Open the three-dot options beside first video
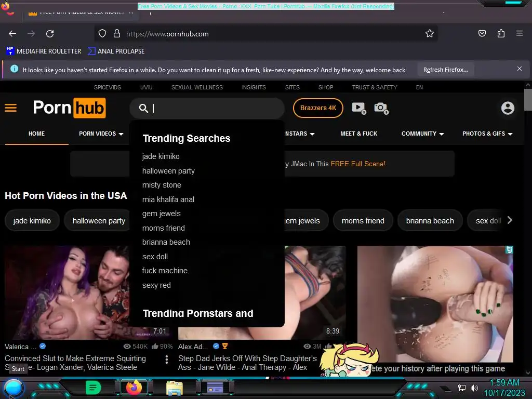 click(x=167, y=360)
